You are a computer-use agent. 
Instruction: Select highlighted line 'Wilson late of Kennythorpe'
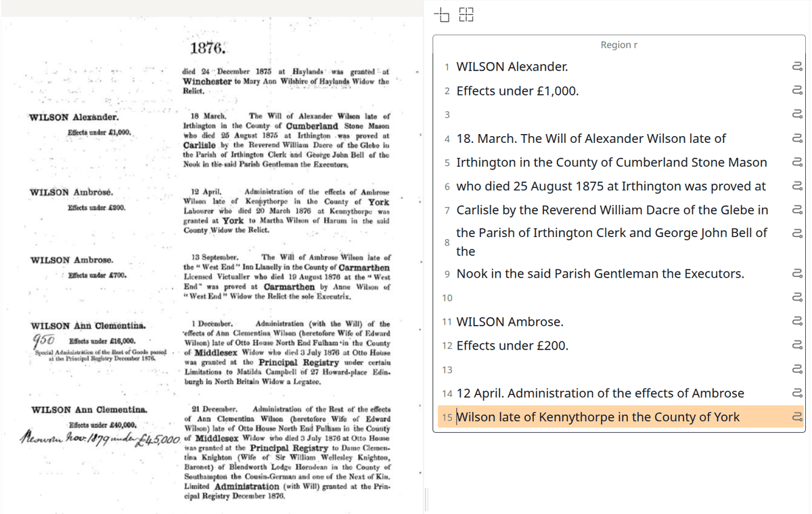pos(598,417)
